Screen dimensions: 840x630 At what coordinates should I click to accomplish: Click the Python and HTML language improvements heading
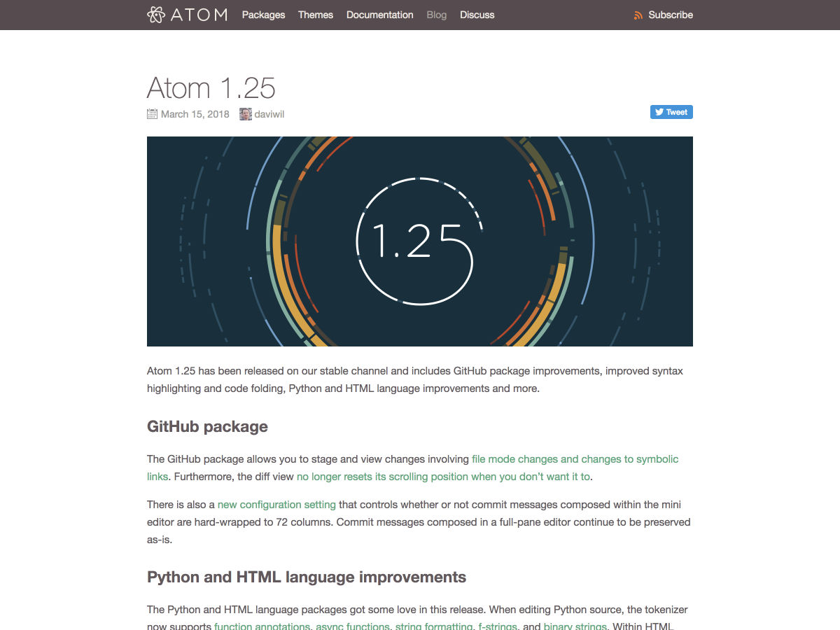307,577
